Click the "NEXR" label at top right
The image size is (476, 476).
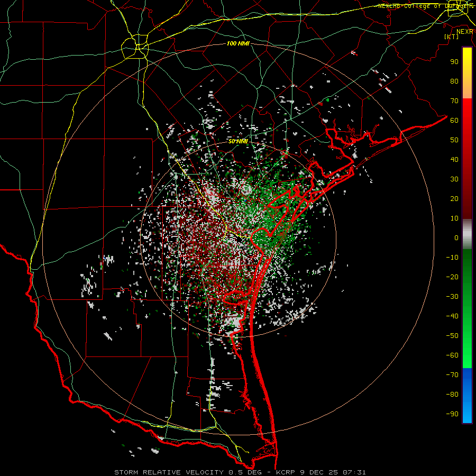465,32
